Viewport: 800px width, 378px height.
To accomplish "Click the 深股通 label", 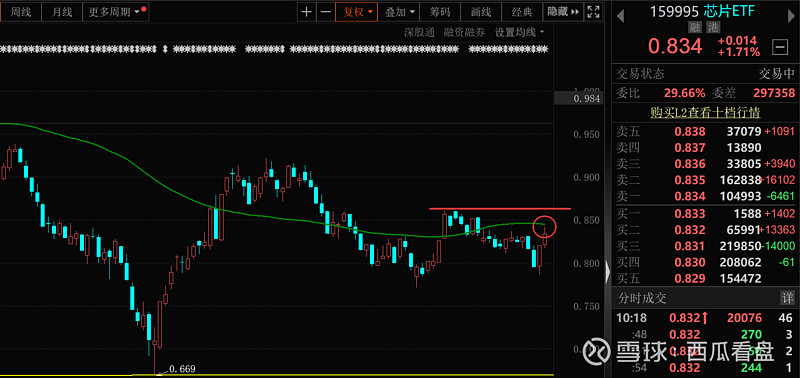I will click(419, 33).
